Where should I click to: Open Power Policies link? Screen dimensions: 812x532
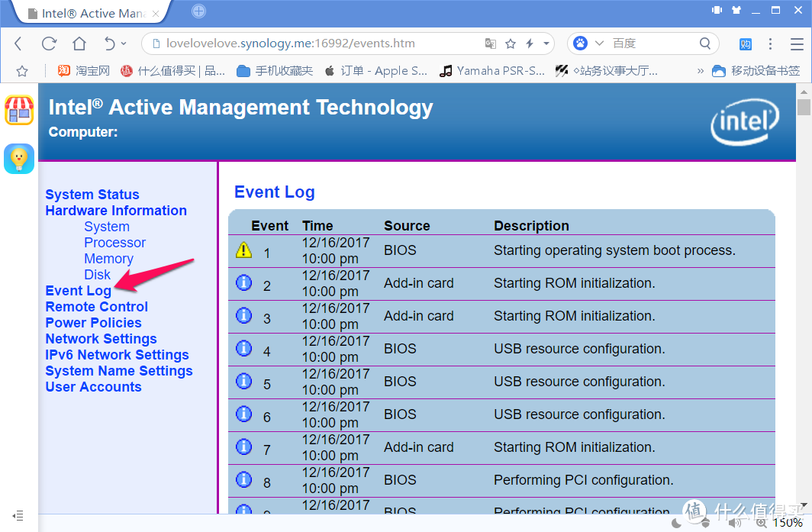tap(93, 323)
